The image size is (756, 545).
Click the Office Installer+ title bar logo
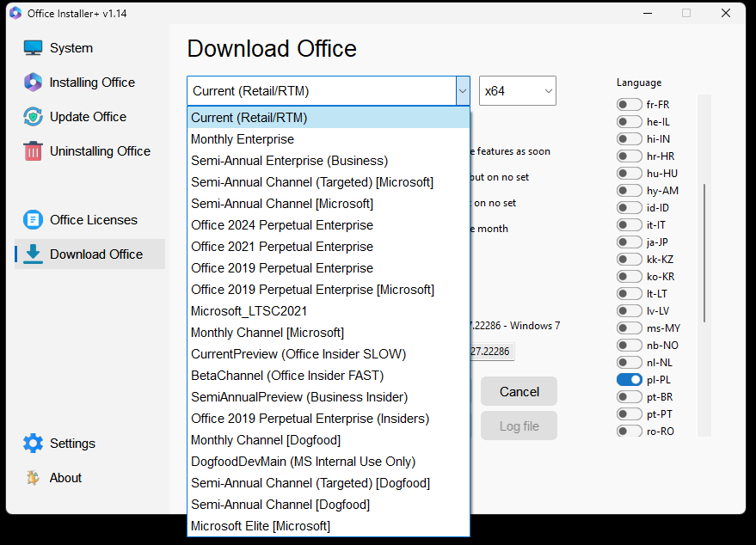click(15, 13)
